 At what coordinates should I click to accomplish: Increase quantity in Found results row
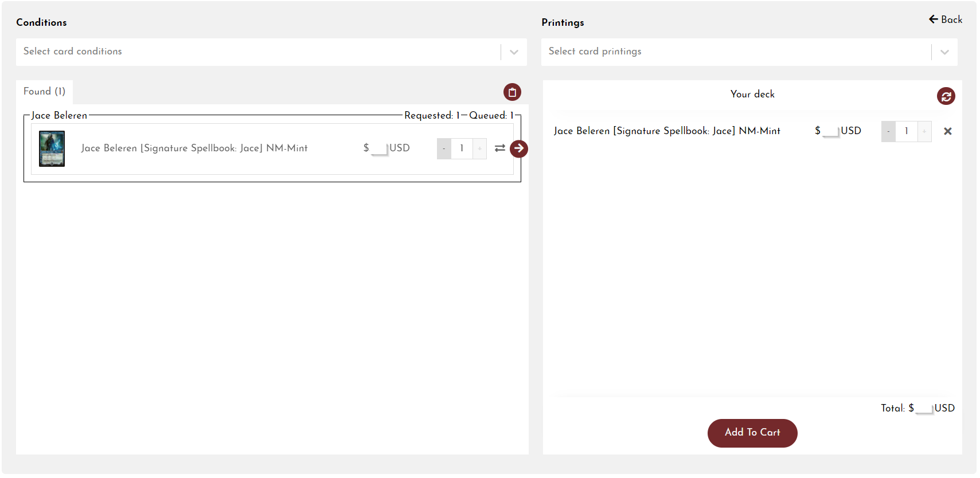point(479,148)
